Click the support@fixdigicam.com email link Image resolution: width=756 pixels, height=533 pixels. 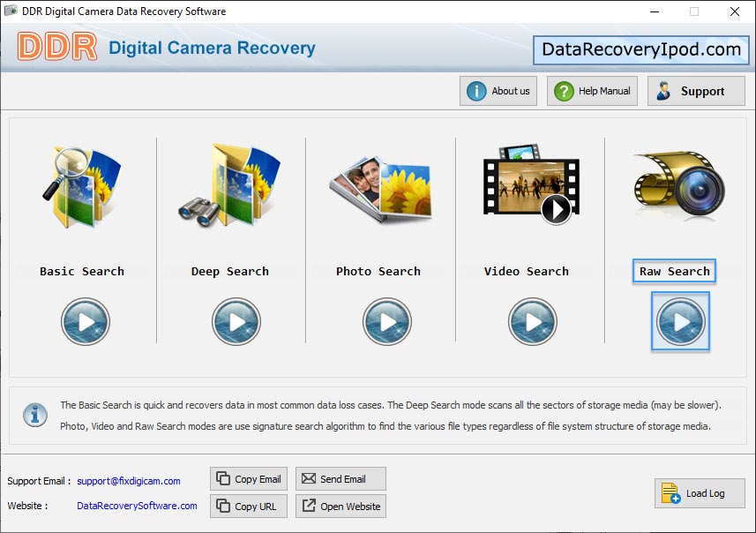click(129, 481)
